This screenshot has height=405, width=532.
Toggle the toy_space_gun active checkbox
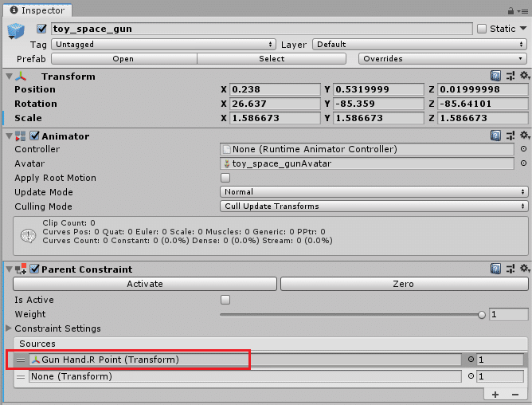click(41, 29)
